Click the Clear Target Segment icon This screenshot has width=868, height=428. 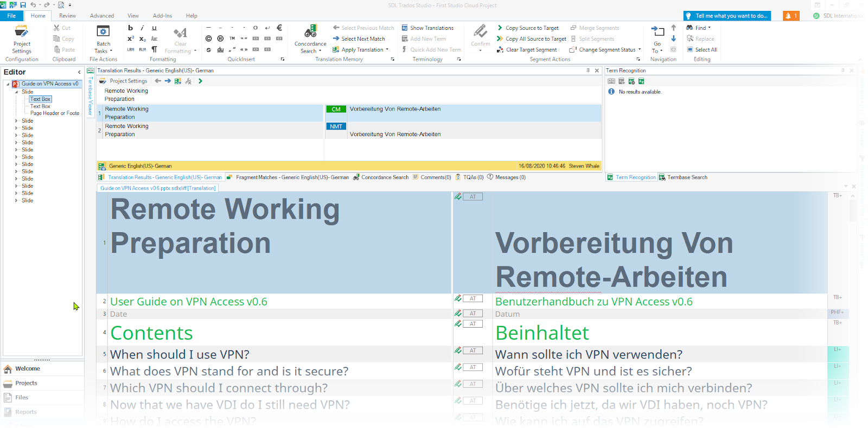(500, 49)
